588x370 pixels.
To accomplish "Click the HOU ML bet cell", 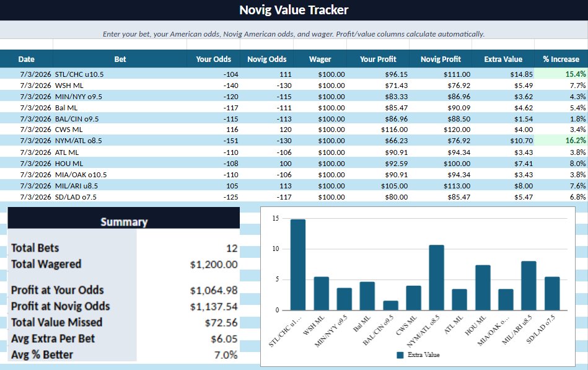I will pyautogui.click(x=120, y=163).
